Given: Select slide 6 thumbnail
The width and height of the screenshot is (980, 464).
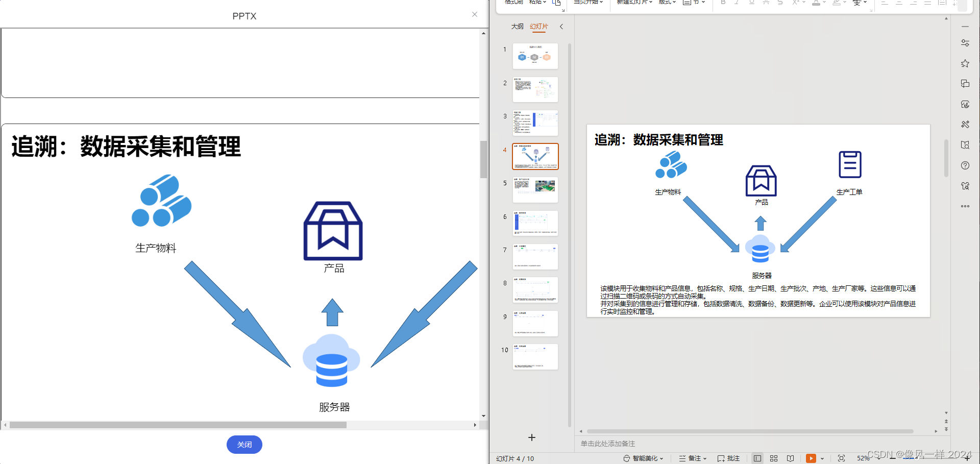Looking at the screenshot, I should point(535,223).
